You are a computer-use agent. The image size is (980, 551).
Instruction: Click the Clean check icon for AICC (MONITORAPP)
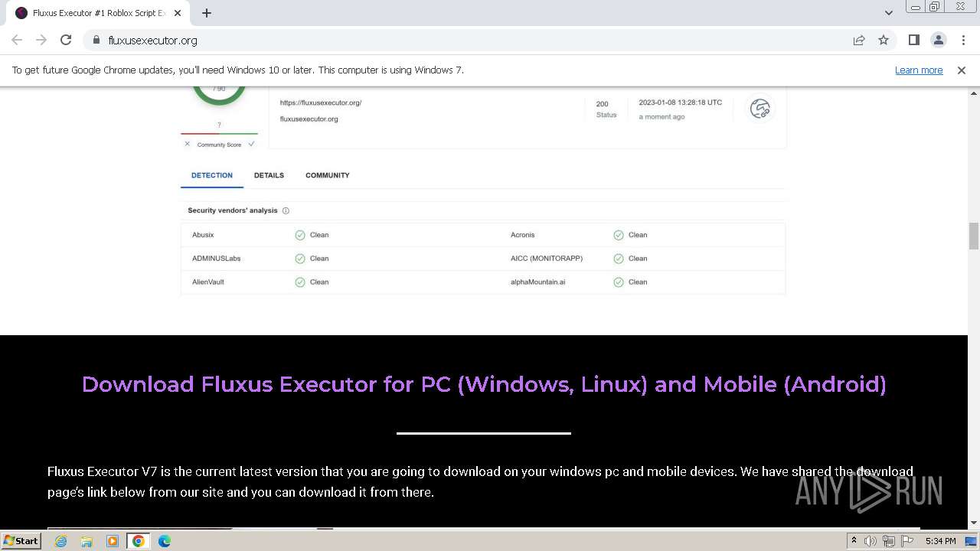[x=619, y=259]
